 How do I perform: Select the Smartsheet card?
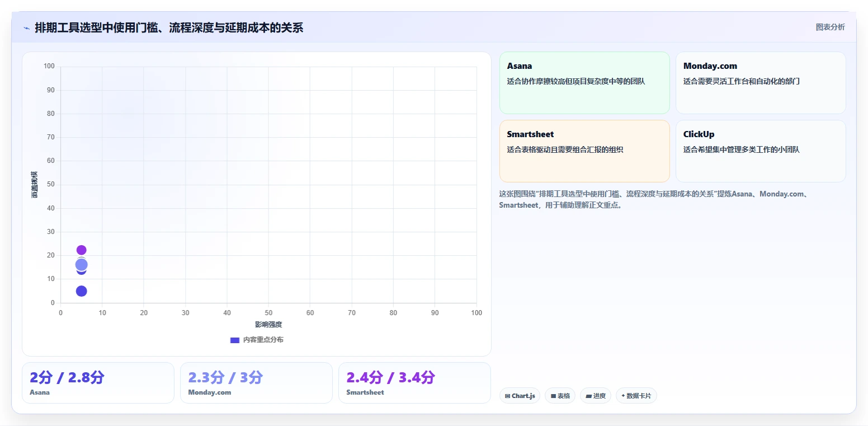(584, 151)
